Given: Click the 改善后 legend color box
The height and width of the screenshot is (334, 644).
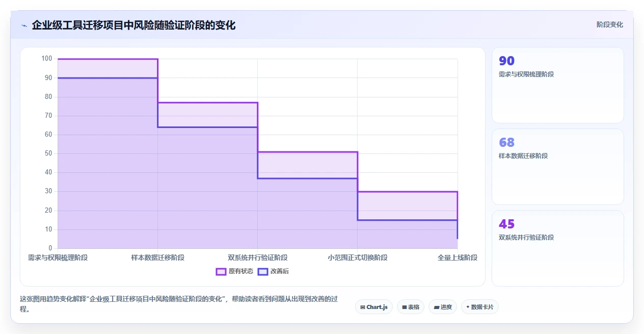Looking at the screenshot, I should click(262, 271).
